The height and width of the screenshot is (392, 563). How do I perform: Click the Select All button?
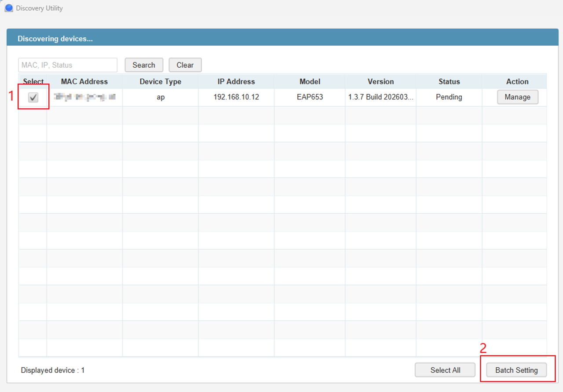coord(445,370)
